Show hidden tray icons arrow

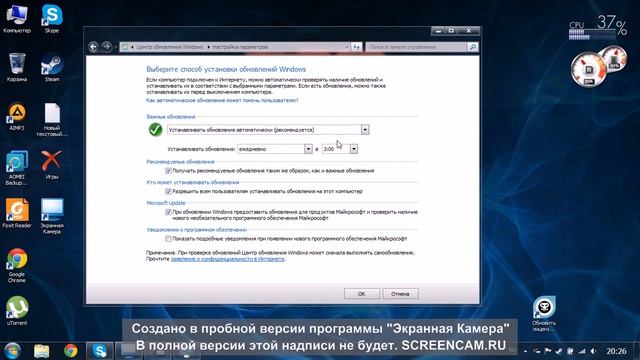point(525,351)
